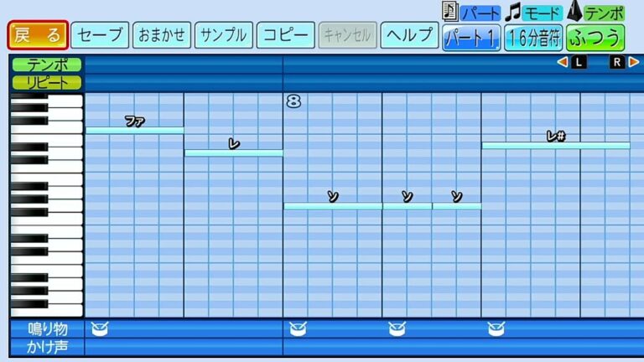This screenshot has width=644, height=362.
Task: Click the sheet music icon beside パート
Action: (x=450, y=13)
